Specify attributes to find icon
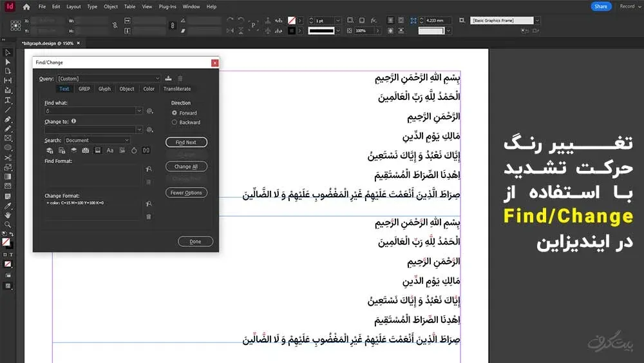 [149, 169]
